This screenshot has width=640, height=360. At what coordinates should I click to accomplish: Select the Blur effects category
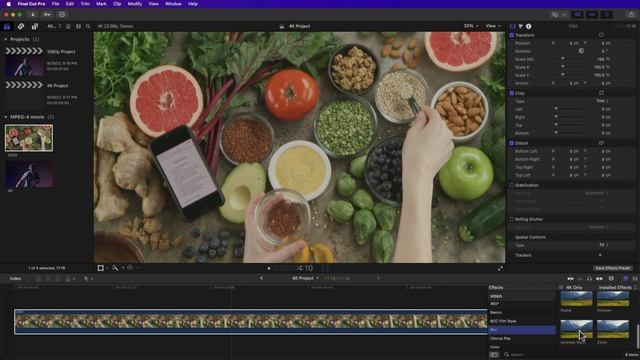[x=522, y=330]
